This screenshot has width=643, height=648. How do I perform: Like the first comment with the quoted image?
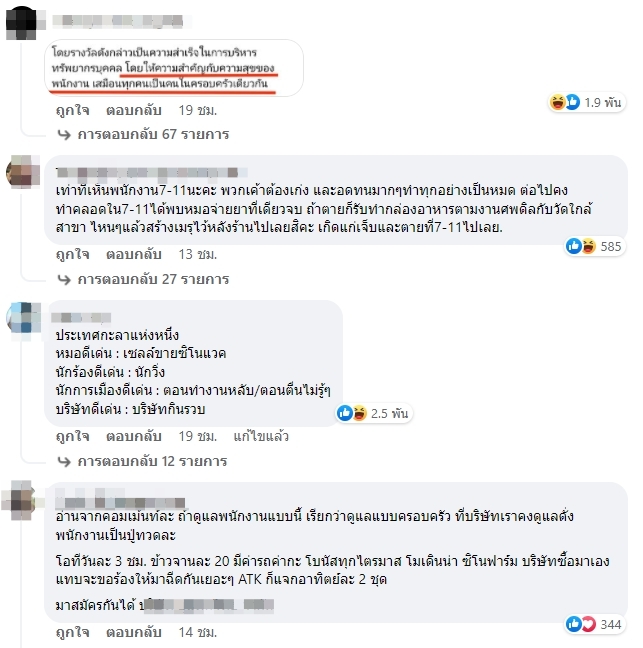[72, 110]
